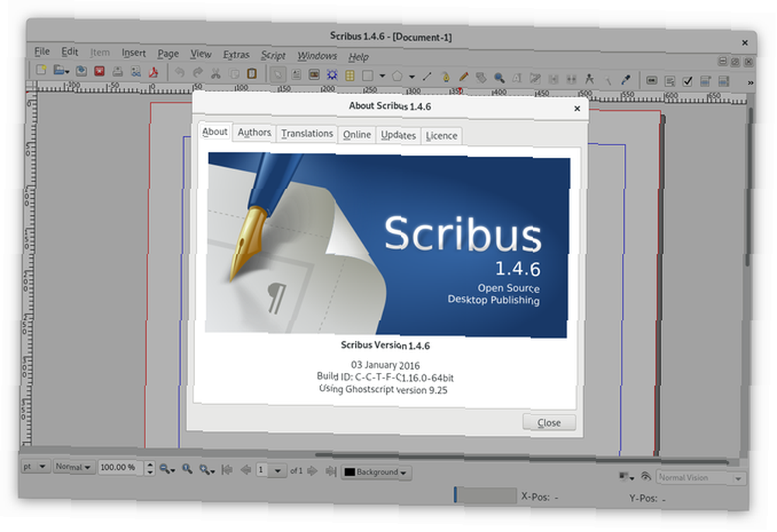
Task: Select the PDF Check Box tool
Action: click(688, 81)
